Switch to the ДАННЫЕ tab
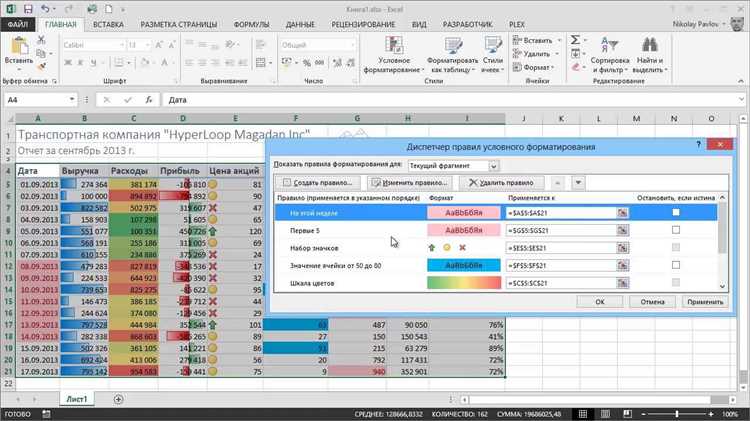The height and width of the screenshot is (421, 750). [x=300, y=24]
